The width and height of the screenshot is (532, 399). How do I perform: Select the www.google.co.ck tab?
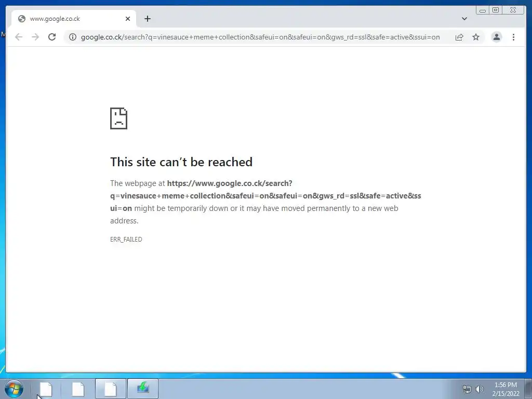(74, 19)
